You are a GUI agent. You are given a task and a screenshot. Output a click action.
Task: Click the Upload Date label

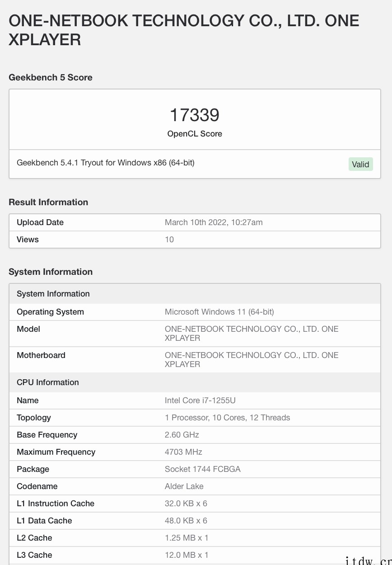[x=40, y=222]
